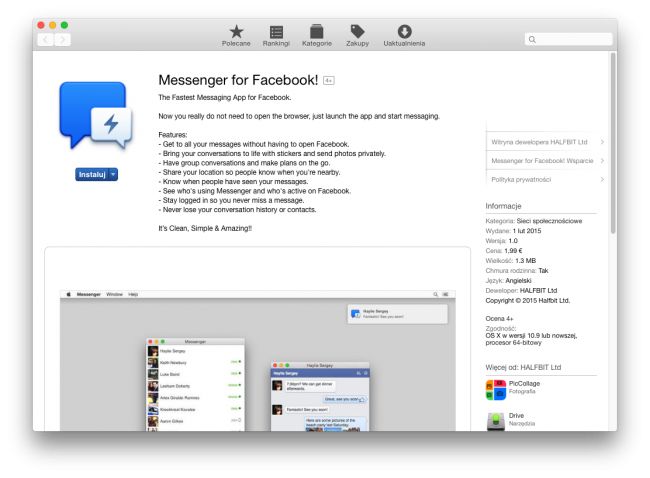
Task: Click the app screenshot preview image
Action: pos(257,361)
